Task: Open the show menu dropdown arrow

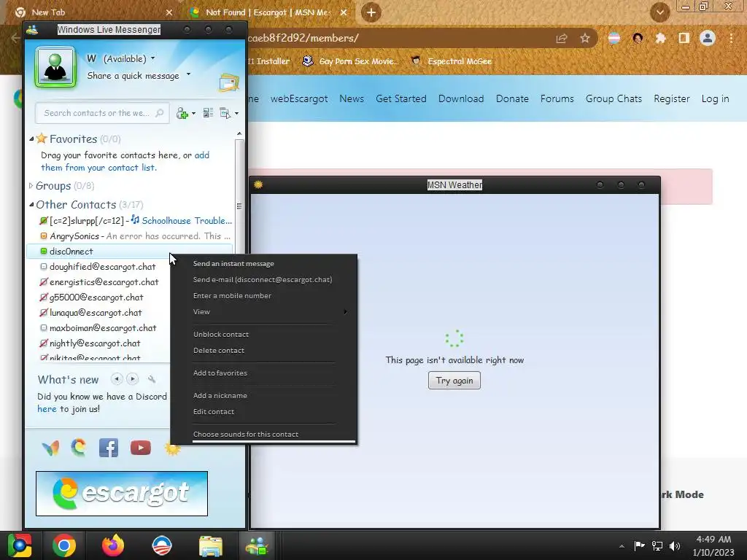Action: click(237, 113)
